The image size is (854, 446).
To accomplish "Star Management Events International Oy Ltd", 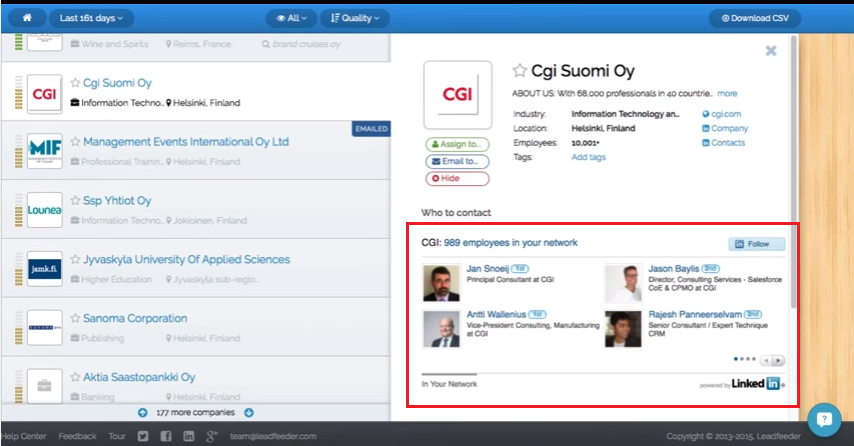I will tap(75, 142).
